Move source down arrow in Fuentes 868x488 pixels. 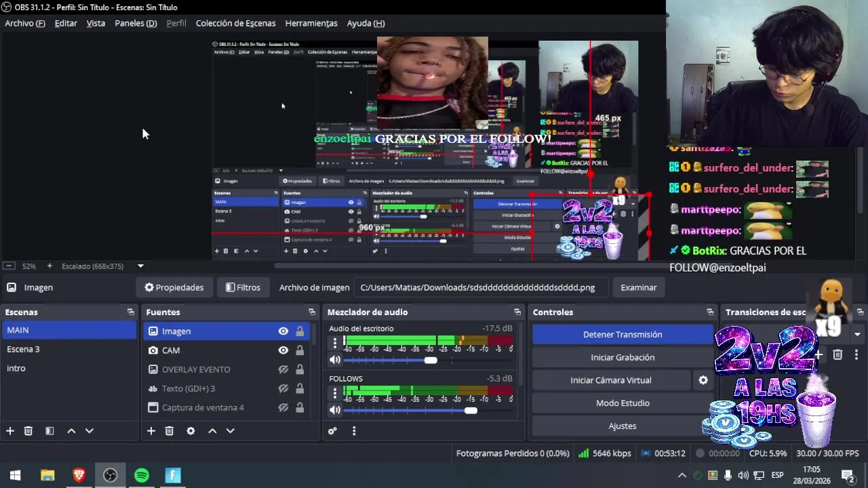230,431
